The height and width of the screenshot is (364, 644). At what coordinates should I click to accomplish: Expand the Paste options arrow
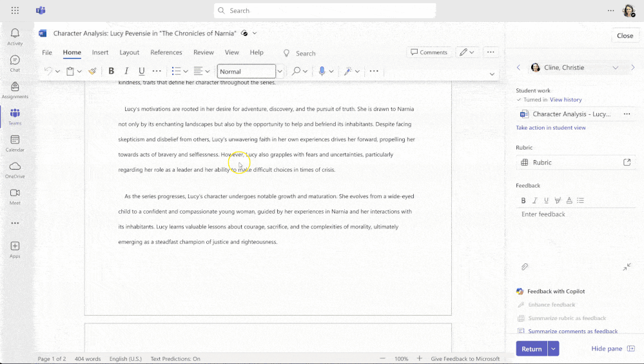(79, 72)
